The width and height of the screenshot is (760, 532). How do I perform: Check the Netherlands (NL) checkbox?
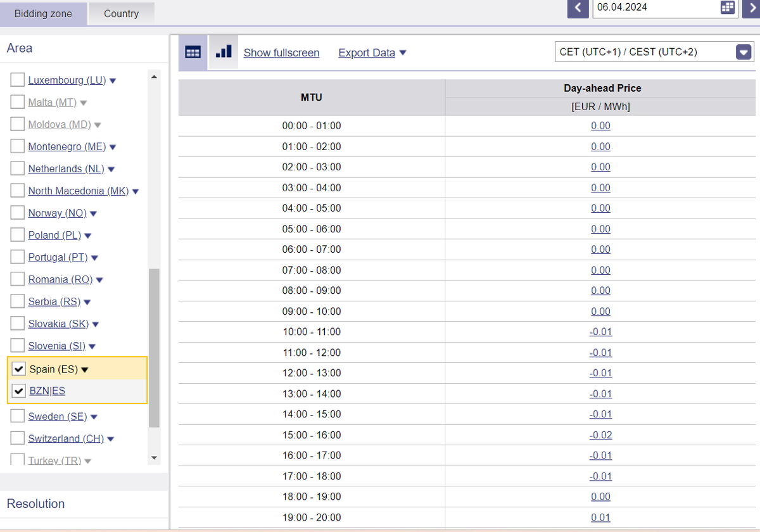[18, 168]
